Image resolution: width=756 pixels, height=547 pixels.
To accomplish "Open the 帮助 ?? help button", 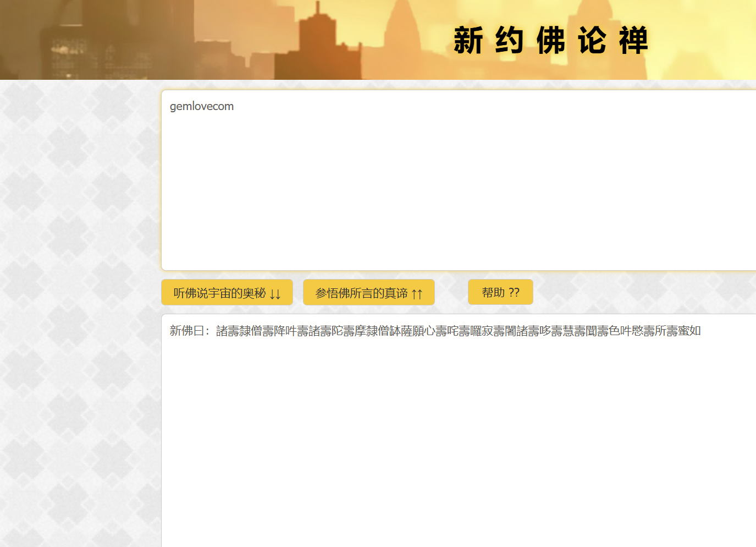I will (x=500, y=292).
